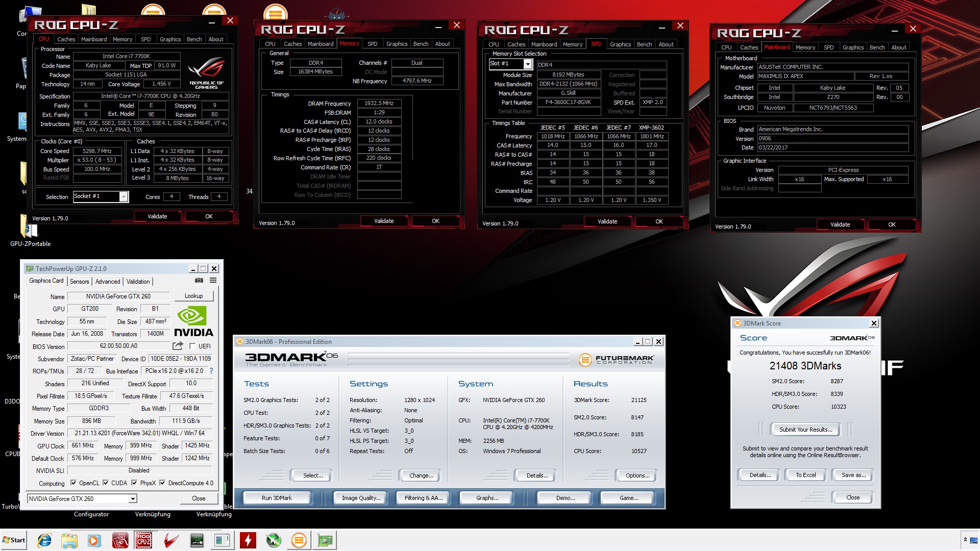
Task: Click the Core Speed 5298.7 MHz field
Action: click(97, 152)
